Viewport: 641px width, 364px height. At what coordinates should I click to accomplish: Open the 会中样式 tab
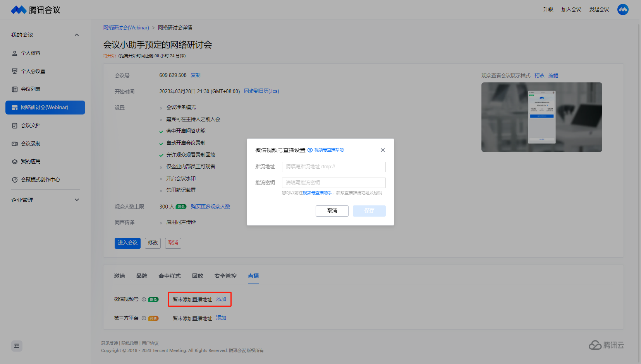[x=170, y=276]
